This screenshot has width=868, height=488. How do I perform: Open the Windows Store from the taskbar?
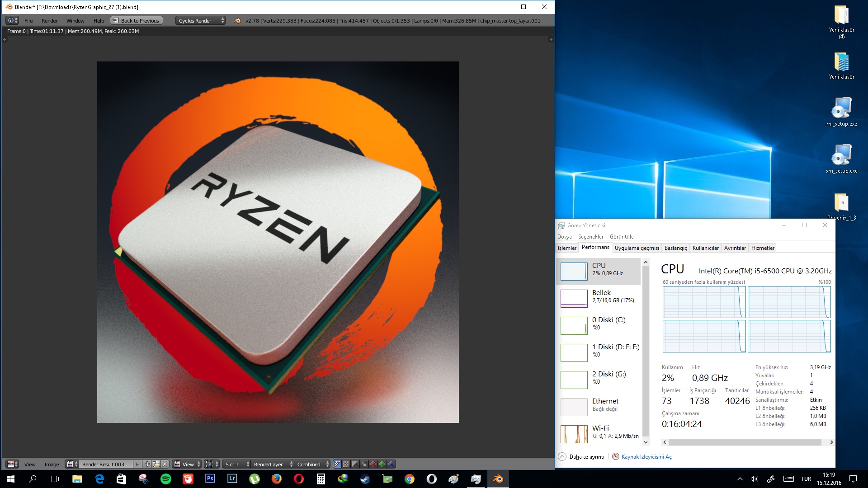tap(122, 479)
